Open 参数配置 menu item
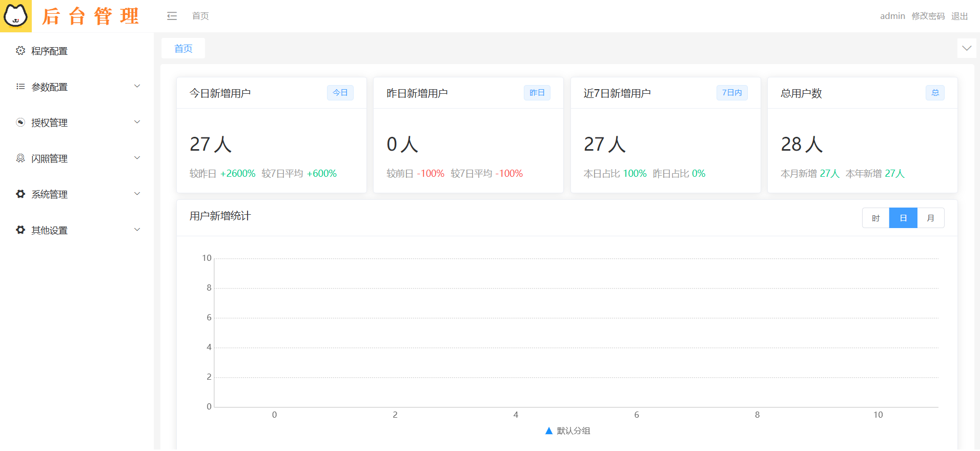This screenshot has height=451, width=980. (x=77, y=87)
